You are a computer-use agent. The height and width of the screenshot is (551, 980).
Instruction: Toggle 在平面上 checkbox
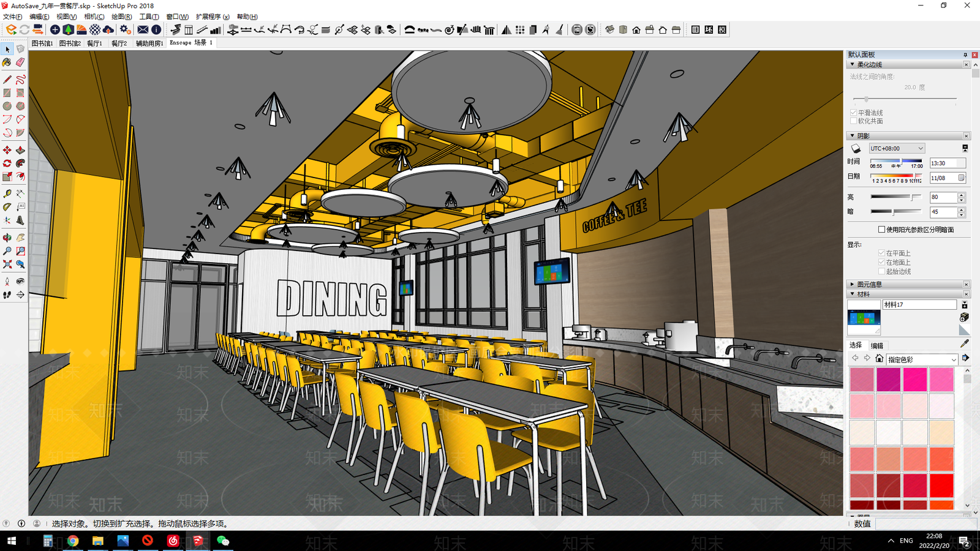(881, 253)
